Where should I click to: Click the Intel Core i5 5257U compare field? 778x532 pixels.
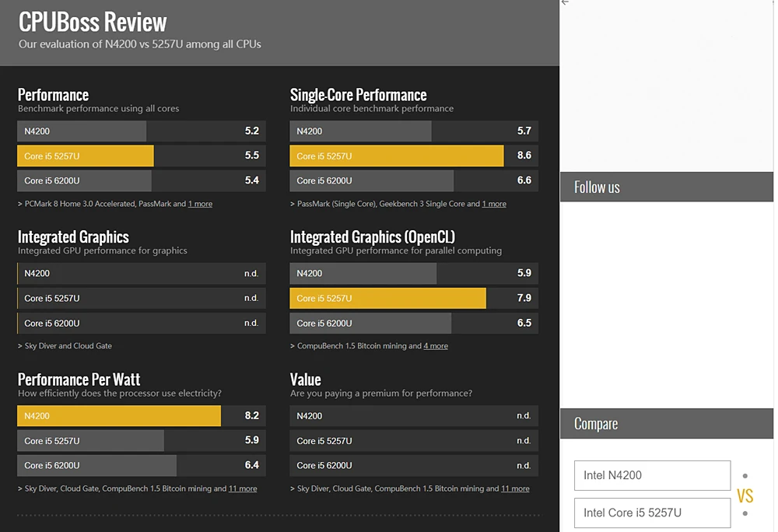click(x=652, y=513)
